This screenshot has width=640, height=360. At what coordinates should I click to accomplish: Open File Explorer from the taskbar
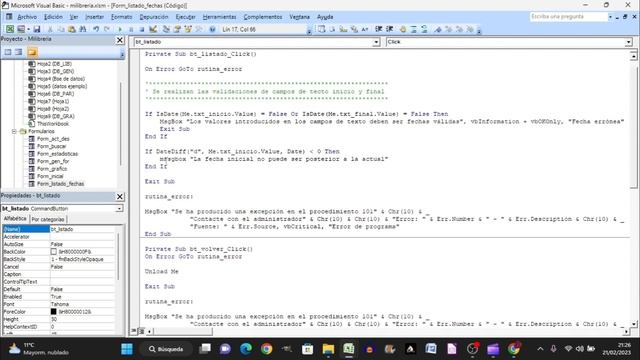click(328, 349)
